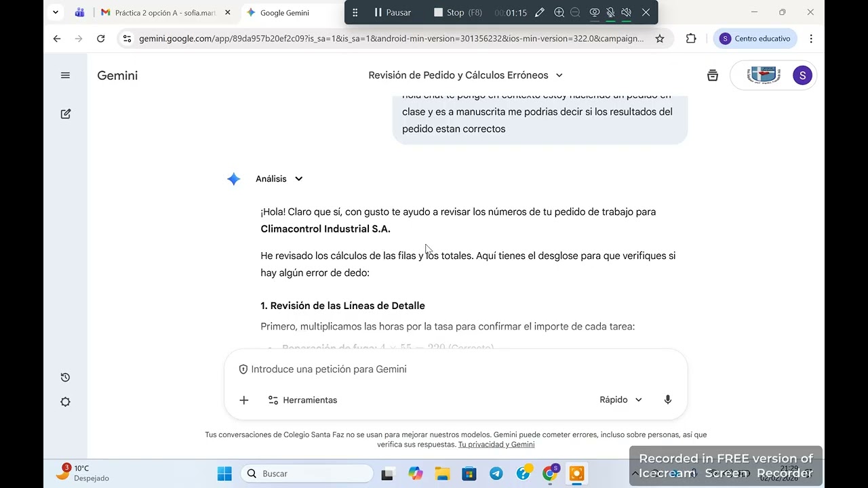Toggle the recorder webcam overlay
Screen dimensions: 868x488
tap(595, 12)
